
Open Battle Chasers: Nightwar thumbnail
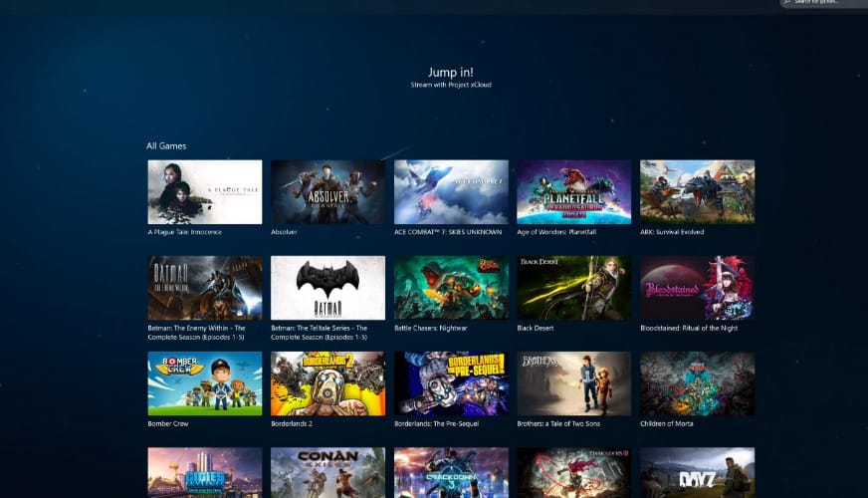point(451,288)
